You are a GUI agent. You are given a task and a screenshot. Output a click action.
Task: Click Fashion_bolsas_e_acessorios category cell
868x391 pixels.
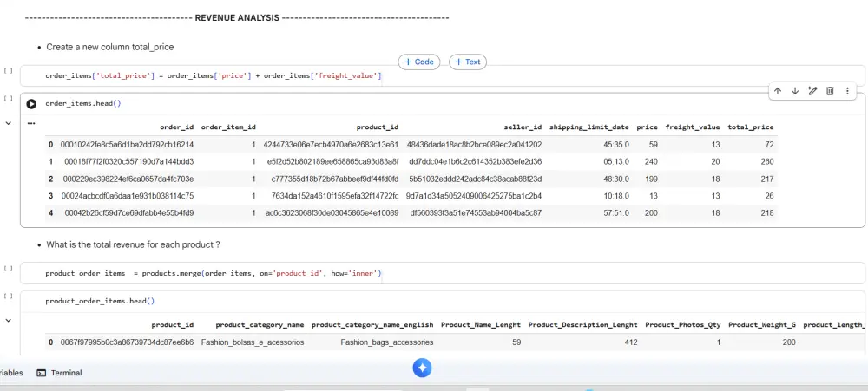[x=253, y=343]
